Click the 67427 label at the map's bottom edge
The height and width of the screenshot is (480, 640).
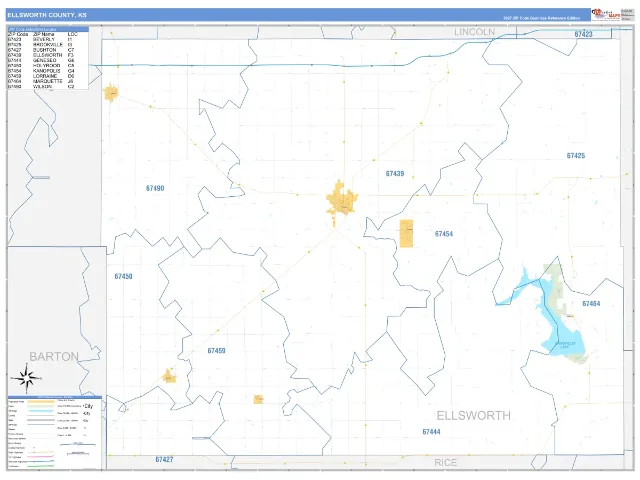pos(164,459)
